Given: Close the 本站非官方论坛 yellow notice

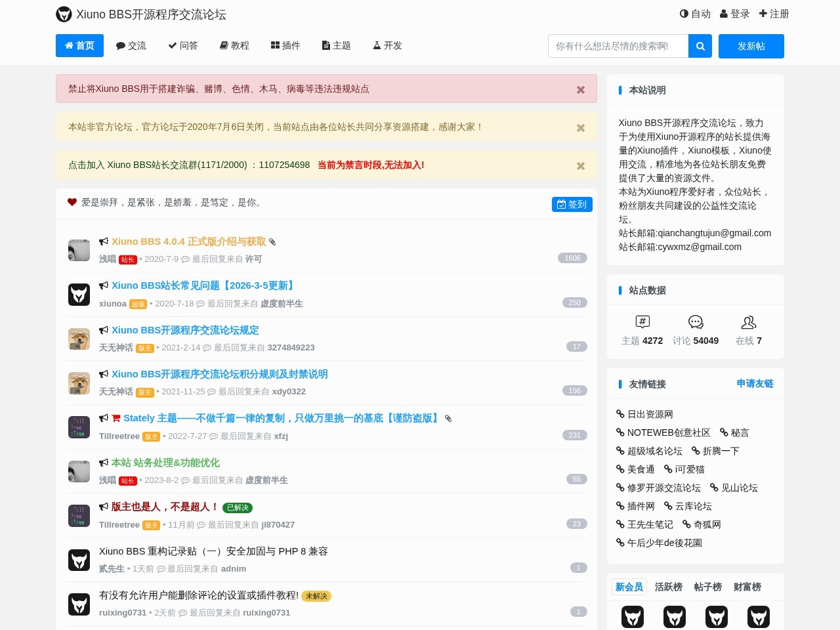Looking at the screenshot, I should [581, 128].
